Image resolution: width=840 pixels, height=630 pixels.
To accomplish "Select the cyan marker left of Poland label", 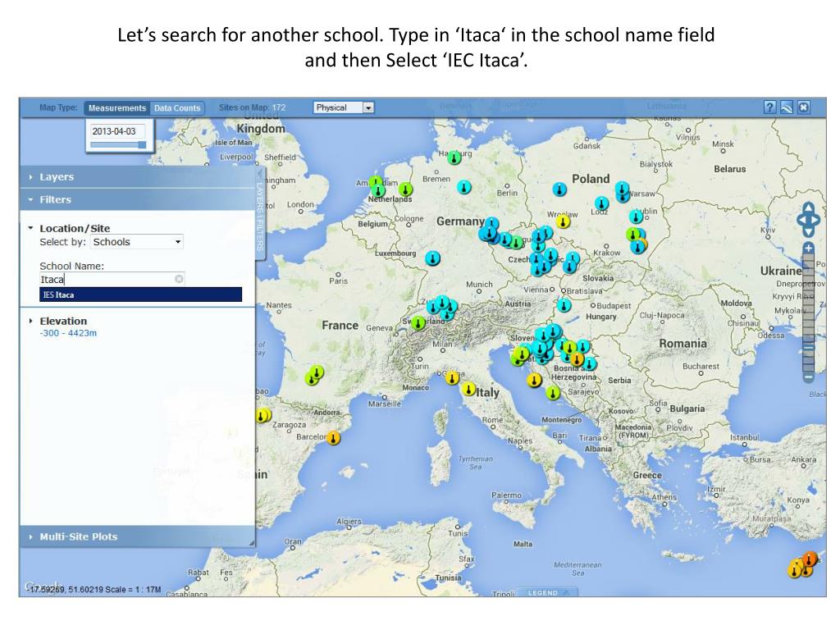I will coord(559,189).
